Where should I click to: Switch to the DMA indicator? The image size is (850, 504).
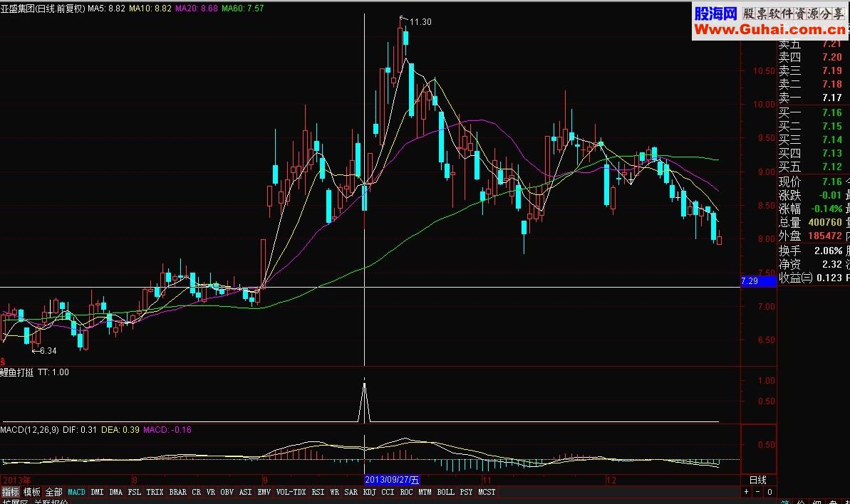coord(115,492)
